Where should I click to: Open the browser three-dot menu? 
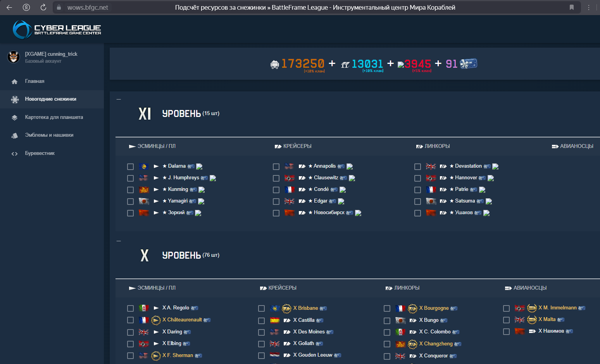pyautogui.click(x=588, y=7)
